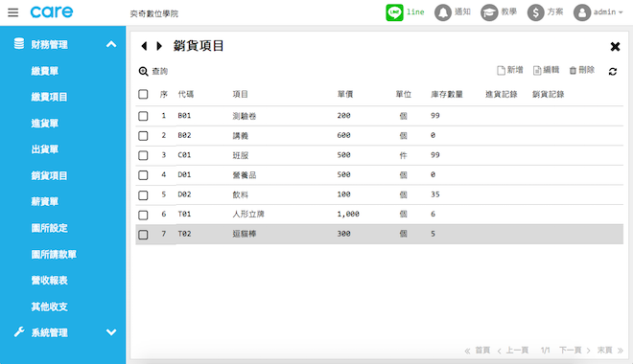Open 其他收支 in the sidebar
The height and width of the screenshot is (364, 633).
[49, 307]
